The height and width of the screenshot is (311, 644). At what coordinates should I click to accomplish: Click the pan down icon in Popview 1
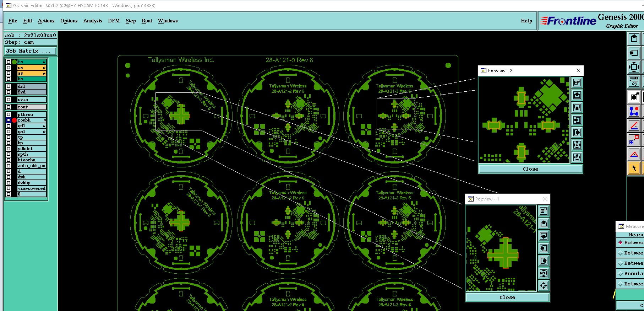pos(544,236)
